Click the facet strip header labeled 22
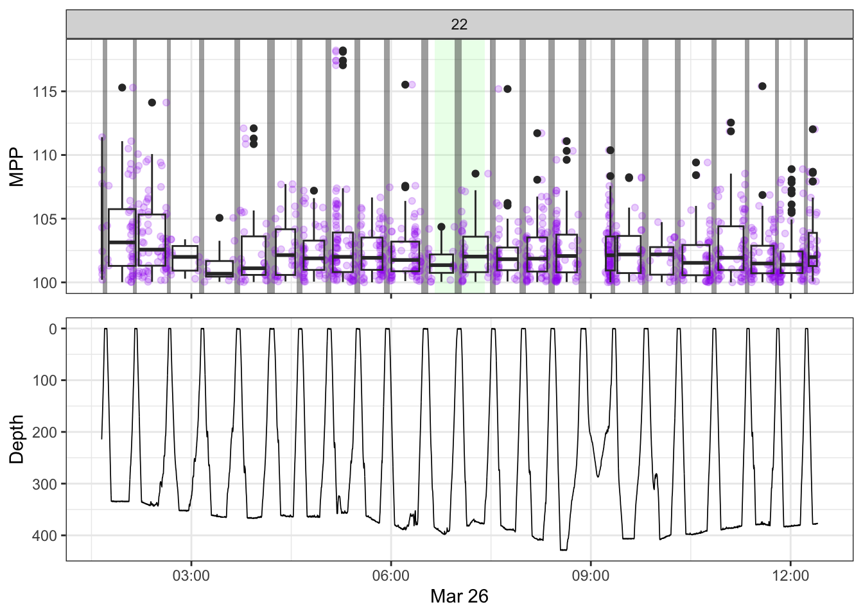 459,24
